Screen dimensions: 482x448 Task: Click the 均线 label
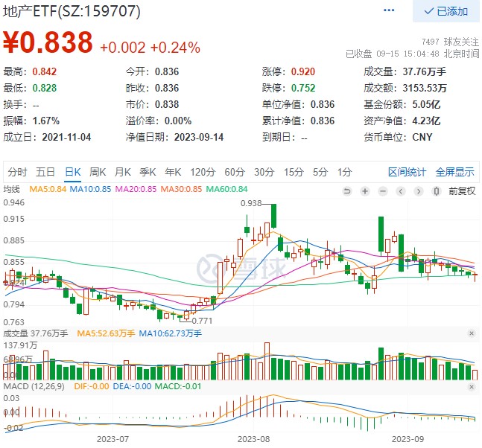[11, 189]
